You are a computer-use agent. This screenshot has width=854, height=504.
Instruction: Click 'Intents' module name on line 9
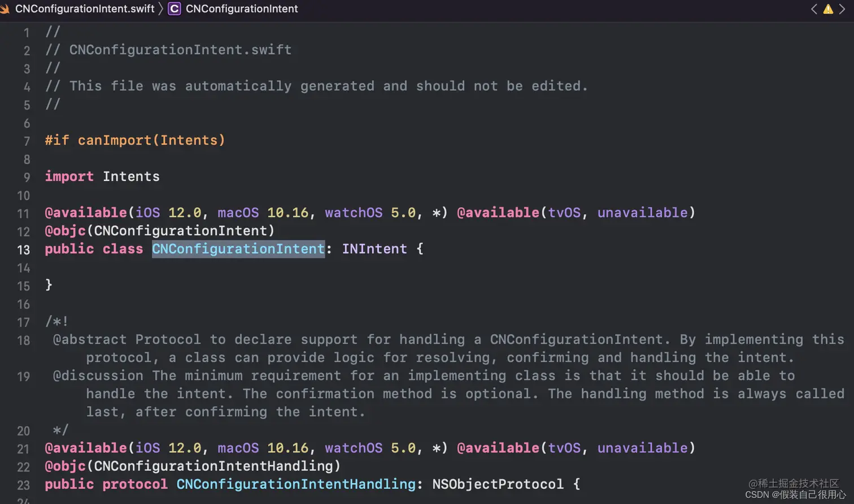(131, 176)
